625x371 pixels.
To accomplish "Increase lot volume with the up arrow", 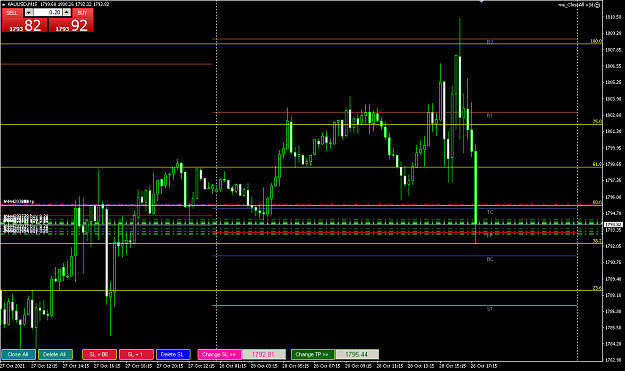I will coord(67,12).
